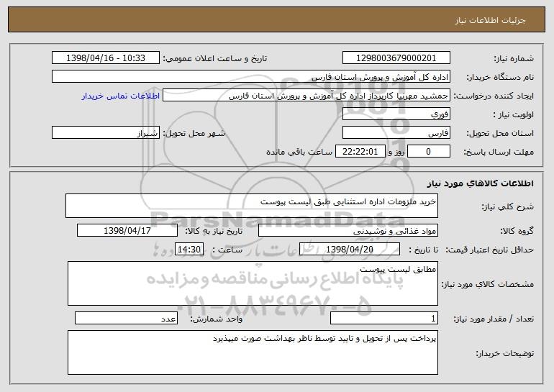Viewport: 554px width, 392px height.
Task: Click the label شماره نیاز
Action: tap(514, 59)
